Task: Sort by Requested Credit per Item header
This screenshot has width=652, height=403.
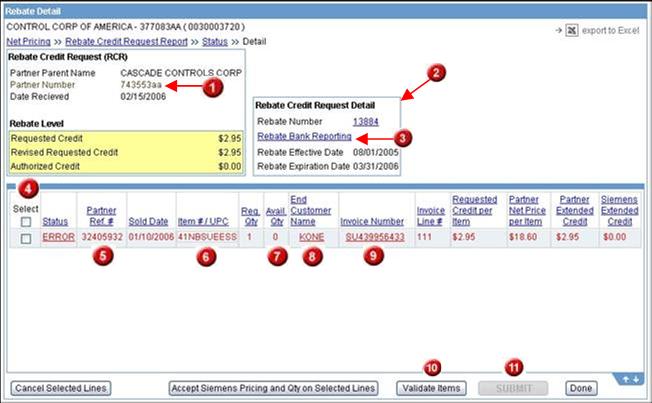Action: 474,210
